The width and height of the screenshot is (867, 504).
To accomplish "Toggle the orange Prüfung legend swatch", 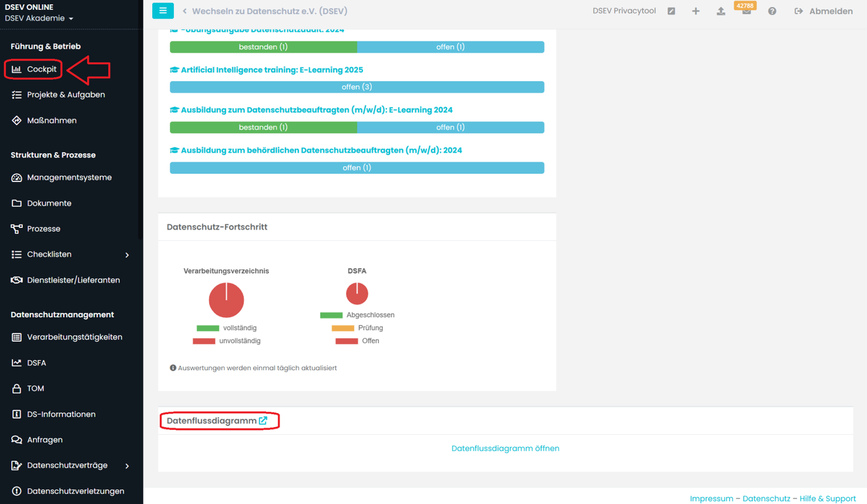I will pos(343,328).
